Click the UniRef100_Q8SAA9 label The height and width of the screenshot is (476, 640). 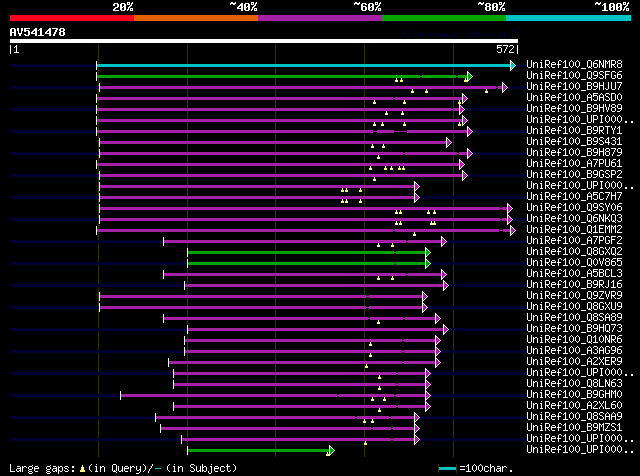click(x=574, y=417)
